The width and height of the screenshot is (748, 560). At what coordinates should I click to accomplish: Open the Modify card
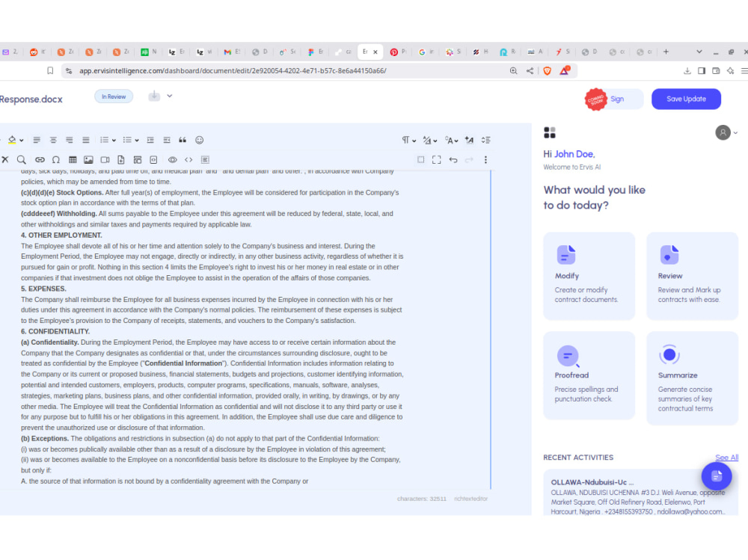pos(589,276)
